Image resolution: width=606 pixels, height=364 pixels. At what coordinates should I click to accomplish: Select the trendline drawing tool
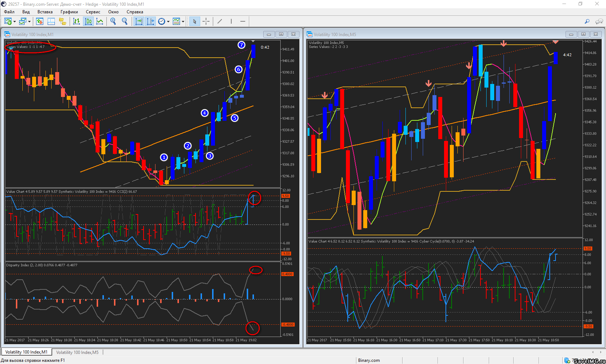[220, 22]
